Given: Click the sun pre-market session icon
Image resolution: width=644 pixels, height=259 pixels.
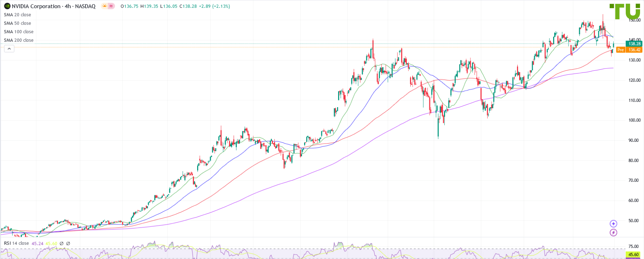Looking at the screenshot, I should pos(104,6).
